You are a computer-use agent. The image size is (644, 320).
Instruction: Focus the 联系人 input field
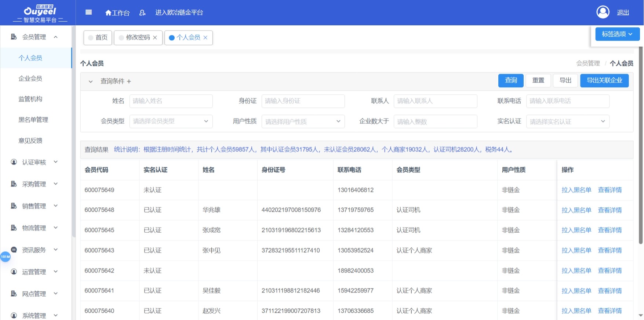[x=436, y=101]
